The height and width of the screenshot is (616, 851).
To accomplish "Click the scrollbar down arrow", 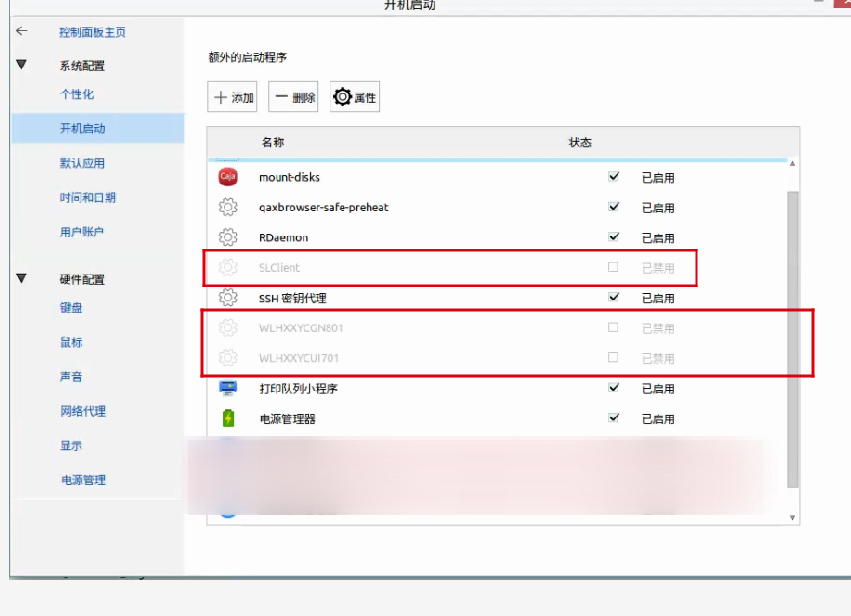I will click(x=793, y=517).
